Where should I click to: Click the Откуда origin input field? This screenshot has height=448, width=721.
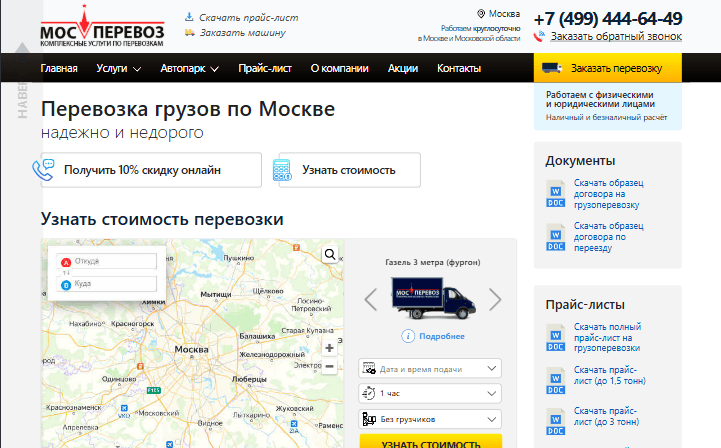pos(114,262)
